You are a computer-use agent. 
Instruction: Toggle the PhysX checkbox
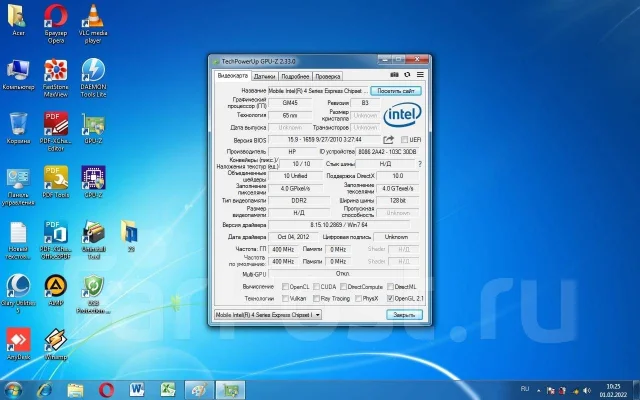pos(358,298)
